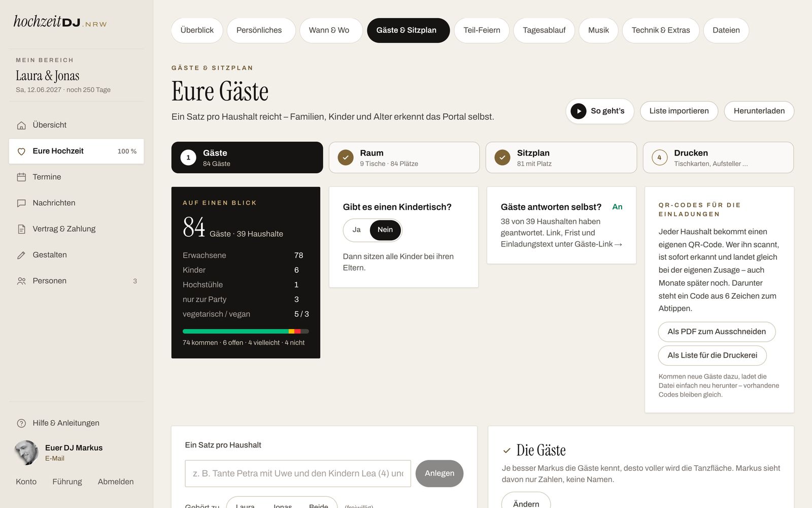This screenshot has height=508, width=812.
Task: Click Als PDF zum Ausschneiden
Action: [x=717, y=332]
